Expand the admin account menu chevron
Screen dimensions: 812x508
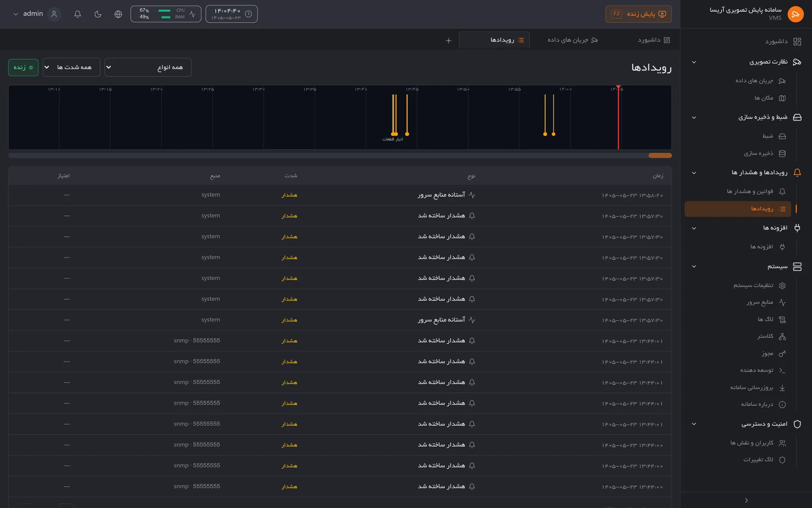point(16,14)
